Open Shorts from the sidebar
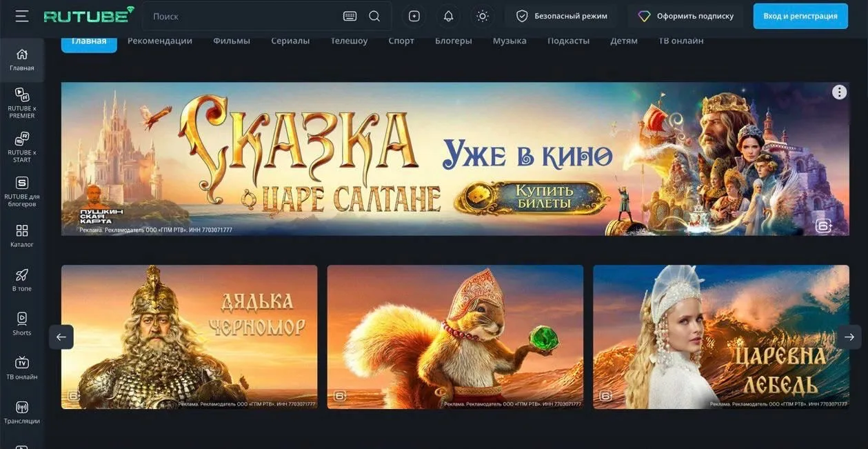 click(22, 323)
